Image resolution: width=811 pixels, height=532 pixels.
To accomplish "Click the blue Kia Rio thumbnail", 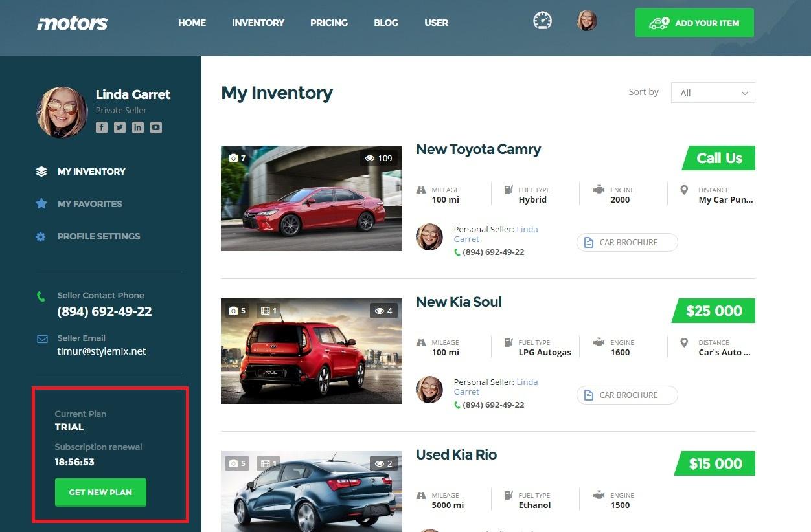I will (x=312, y=491).
